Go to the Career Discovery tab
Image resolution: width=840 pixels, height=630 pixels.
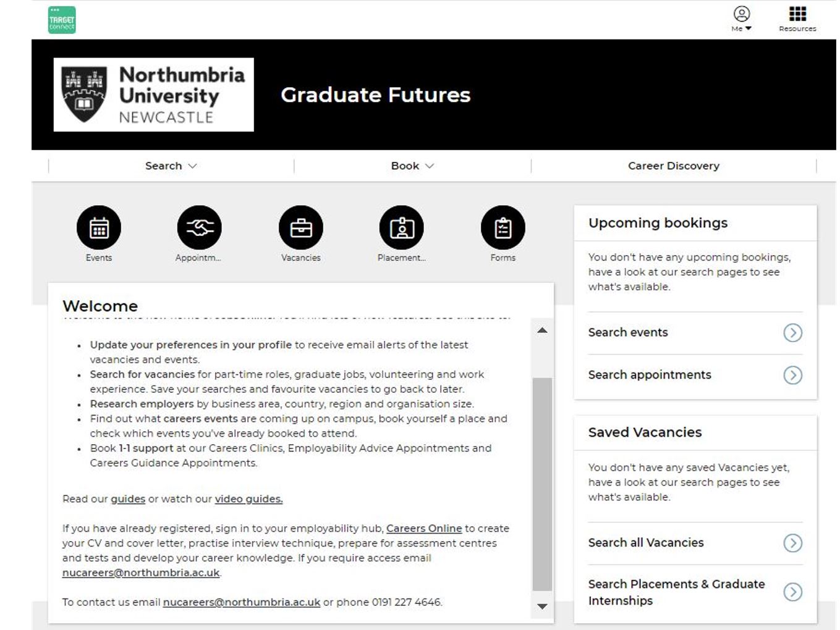click(673, 166)
